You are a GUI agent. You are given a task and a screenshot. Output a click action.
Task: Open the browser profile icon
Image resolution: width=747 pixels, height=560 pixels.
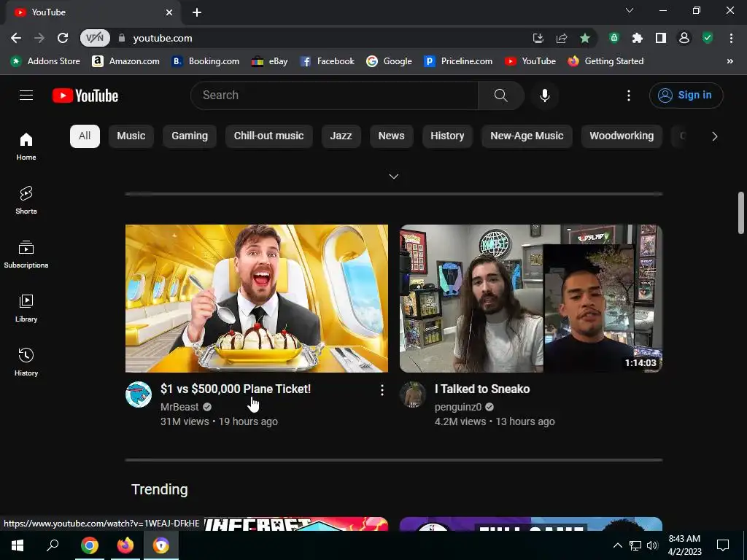(x=684, y=38)
